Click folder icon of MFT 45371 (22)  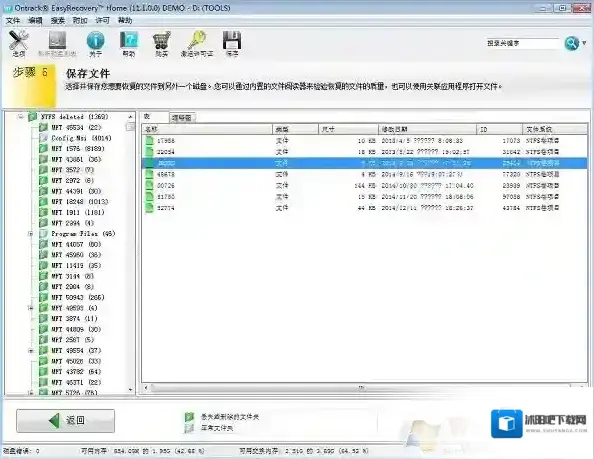coord(44,382)
